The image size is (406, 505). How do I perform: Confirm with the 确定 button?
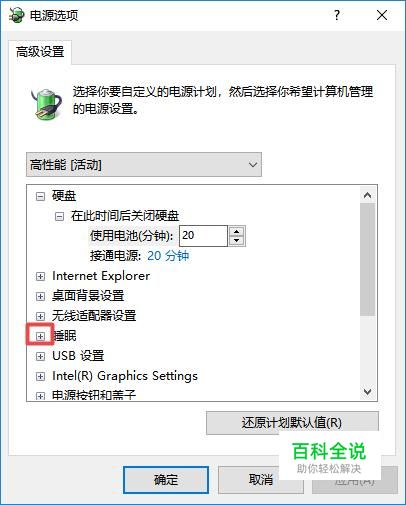point(166,480)
